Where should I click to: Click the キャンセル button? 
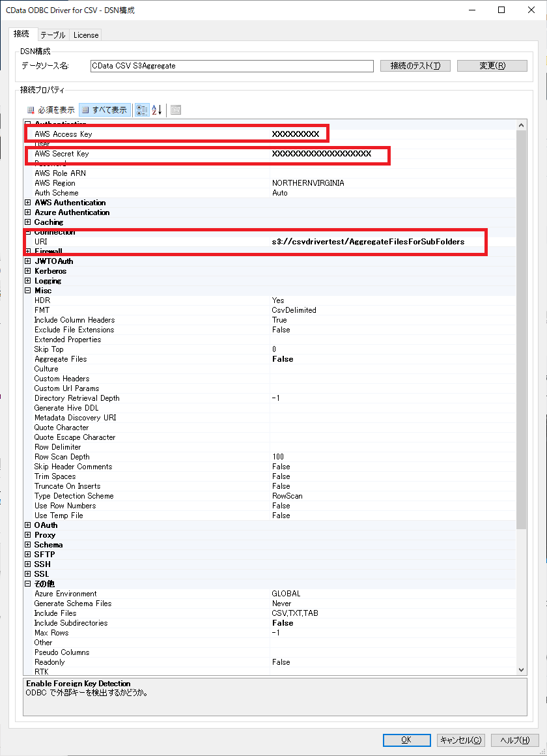tap(461, 740)
